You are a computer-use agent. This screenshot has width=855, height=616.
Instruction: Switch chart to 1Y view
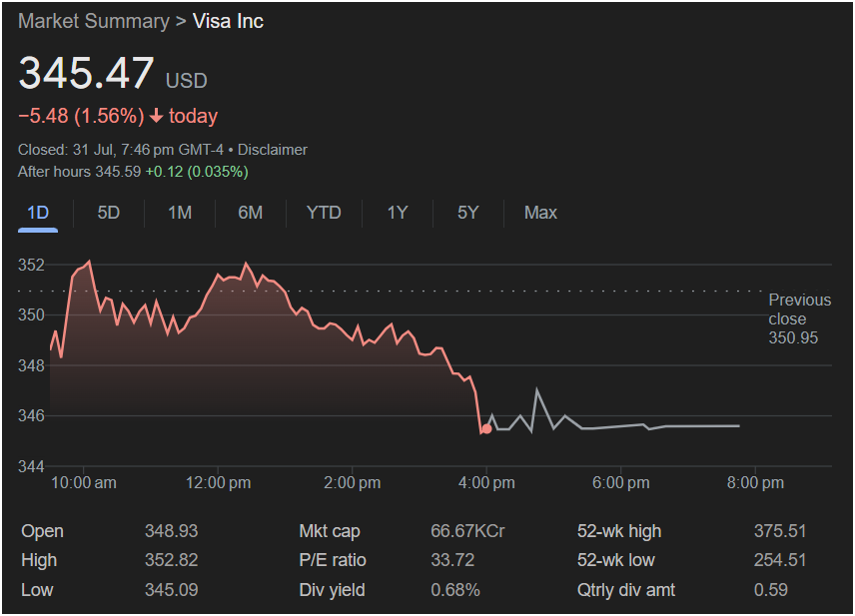398,213
